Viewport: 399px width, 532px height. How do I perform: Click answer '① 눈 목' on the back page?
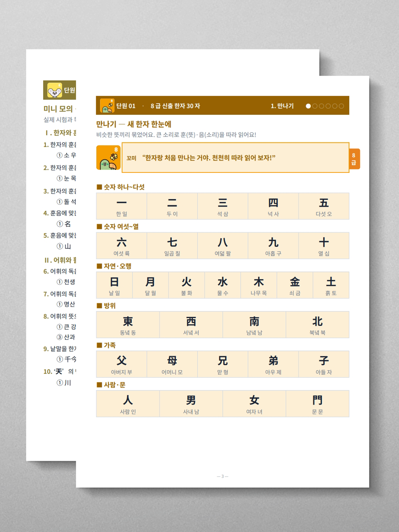[x=66, y=178]
